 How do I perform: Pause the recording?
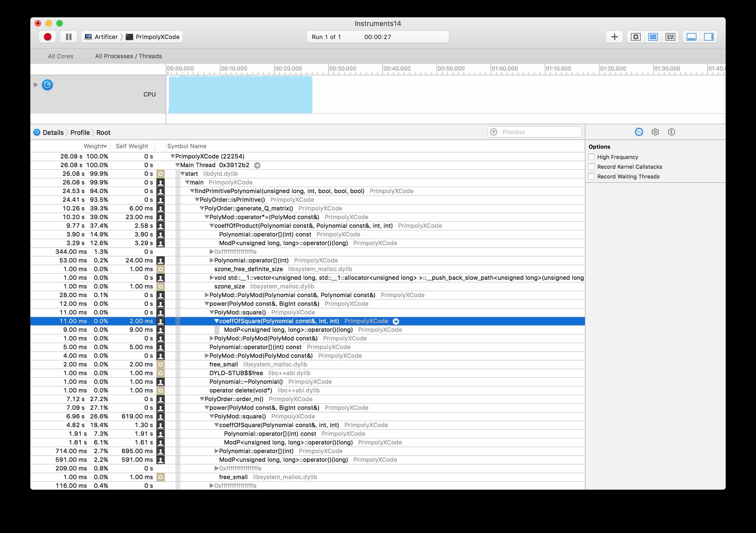click(x=69, y=37)
